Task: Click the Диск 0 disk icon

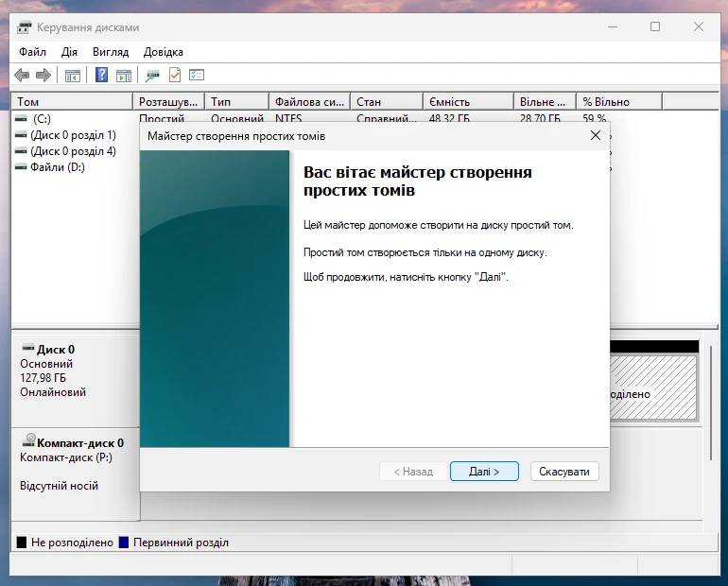Action: [x=28, y=347]
